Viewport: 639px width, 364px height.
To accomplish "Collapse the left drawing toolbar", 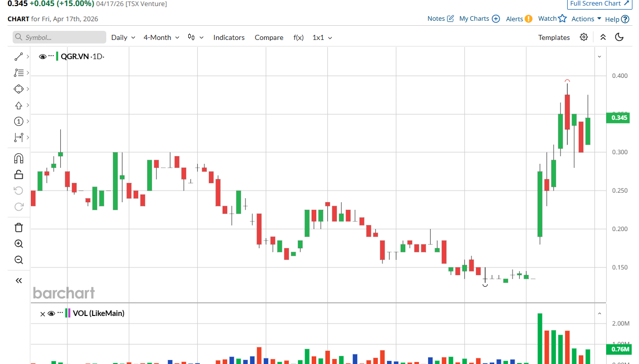I will pyautogui.click(x=19, y=281).
